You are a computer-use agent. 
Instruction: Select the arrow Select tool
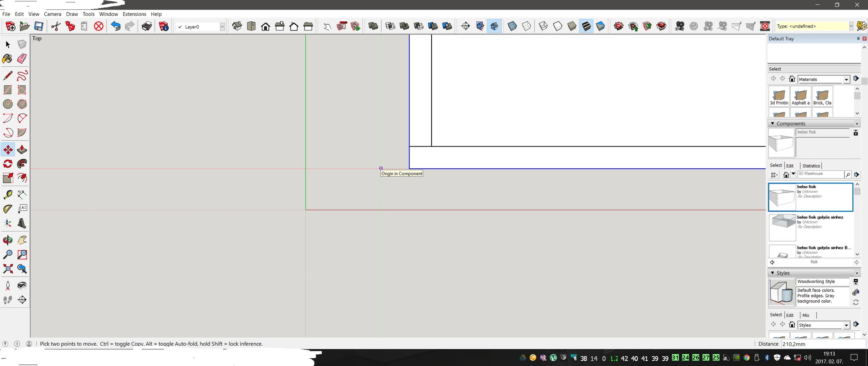coord(8,44)
